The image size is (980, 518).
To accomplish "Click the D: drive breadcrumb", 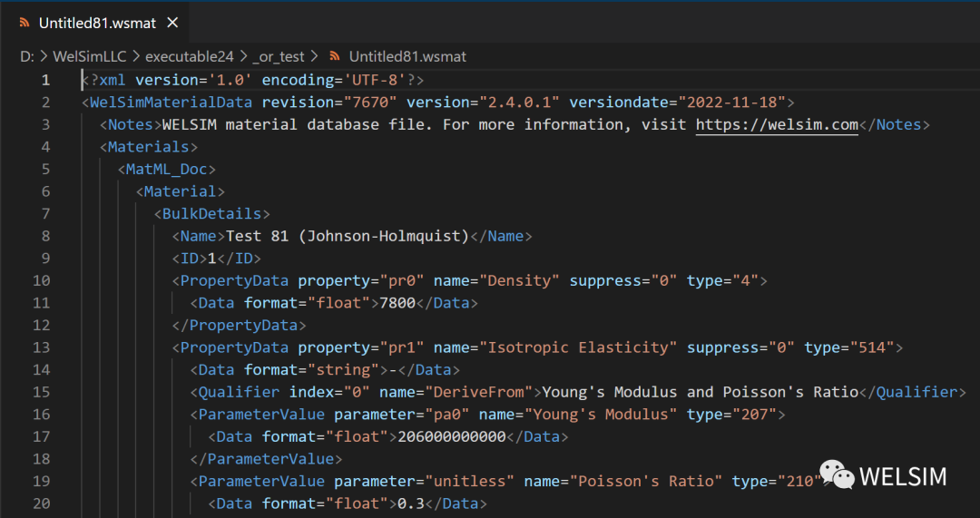I will coord(27,56).
